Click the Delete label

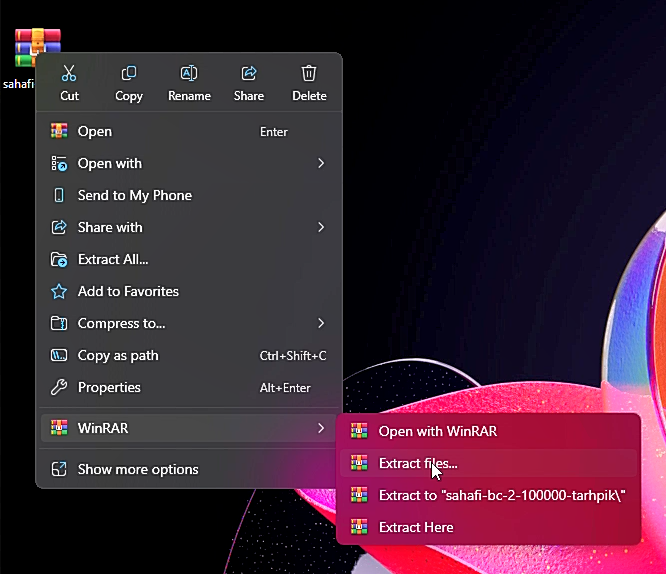pyautogui.click(x=309, y=96)
